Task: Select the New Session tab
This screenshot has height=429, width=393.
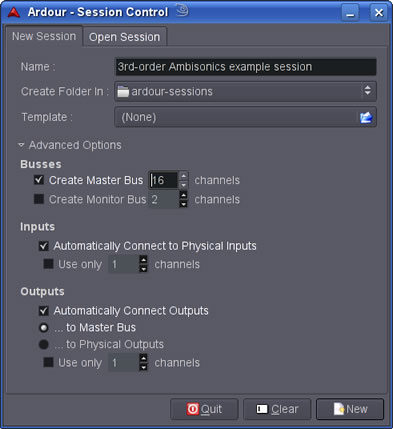Action: tap(44, 36)
